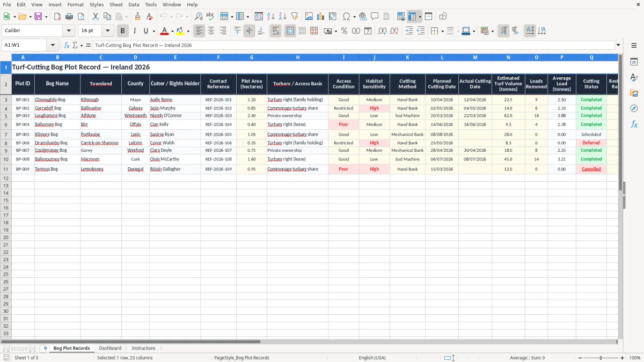This screenshot has width=644, height=362.
Task: Clear direct formatting
Action: pyautogui.click(x=149, y=17)
